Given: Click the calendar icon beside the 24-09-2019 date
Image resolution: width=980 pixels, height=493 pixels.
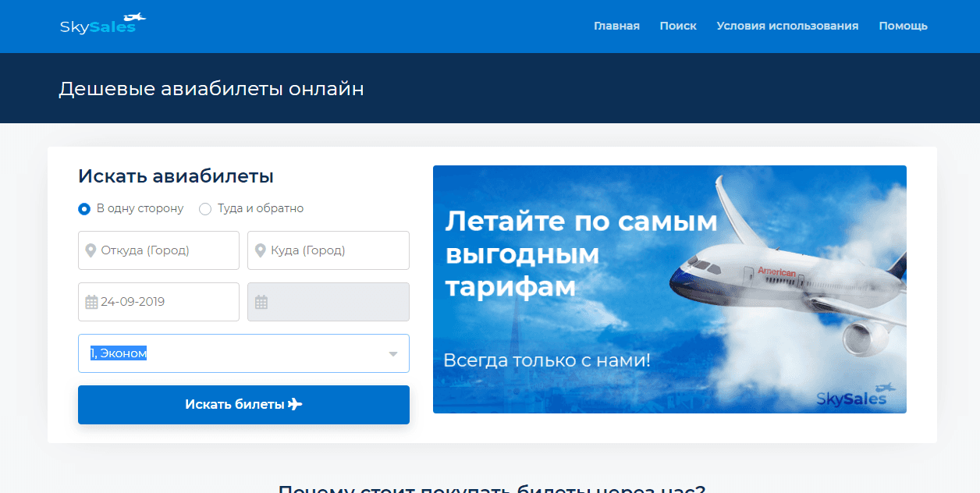Looking at the screenshot, I should (90, 301).
